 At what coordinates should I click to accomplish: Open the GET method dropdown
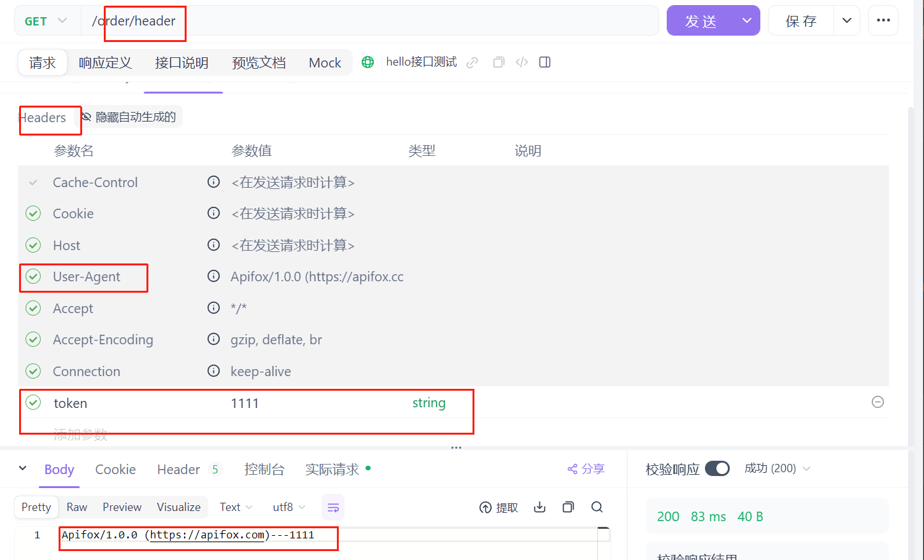(x=47, y=21)
